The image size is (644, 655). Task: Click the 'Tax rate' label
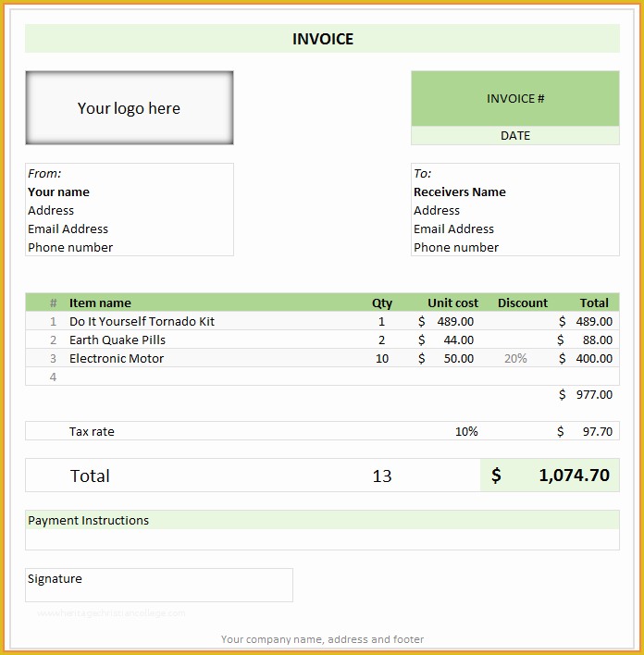92,431
